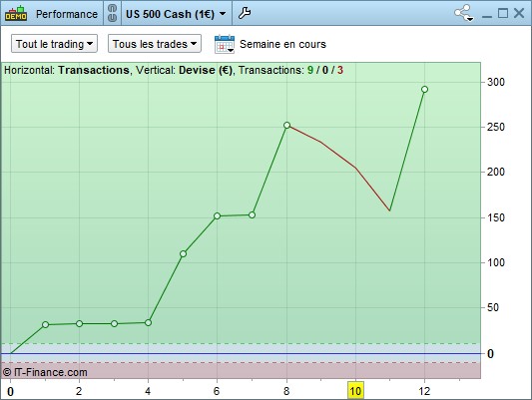The width and height of the screenshot is (532, 400).
Task: Select the peak data point at transaction 8
Action: [x=286, y=125]
